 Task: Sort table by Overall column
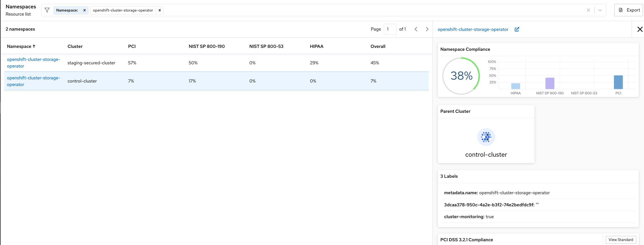(x=378, y=46)
